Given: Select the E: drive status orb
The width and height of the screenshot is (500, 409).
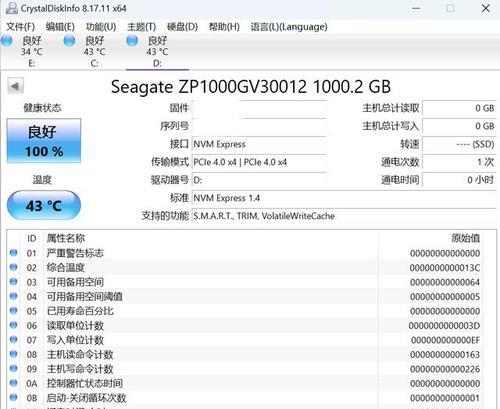Looking at the screenshot, I should (7, 41).
